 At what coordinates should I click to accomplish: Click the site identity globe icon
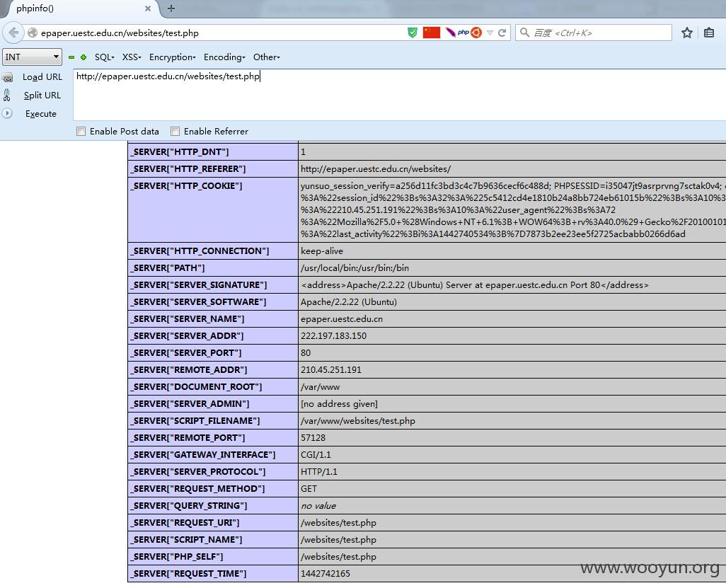(x=33, y=33)
